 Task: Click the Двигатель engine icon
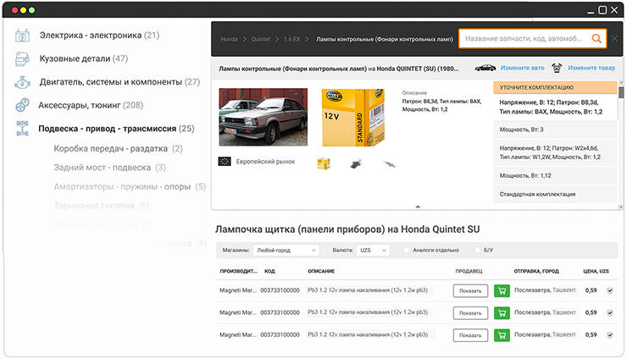coord(22,82)
